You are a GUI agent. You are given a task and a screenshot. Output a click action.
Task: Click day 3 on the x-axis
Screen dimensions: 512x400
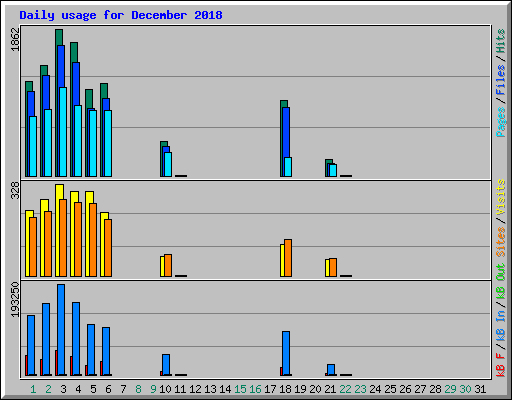(63, 389)
